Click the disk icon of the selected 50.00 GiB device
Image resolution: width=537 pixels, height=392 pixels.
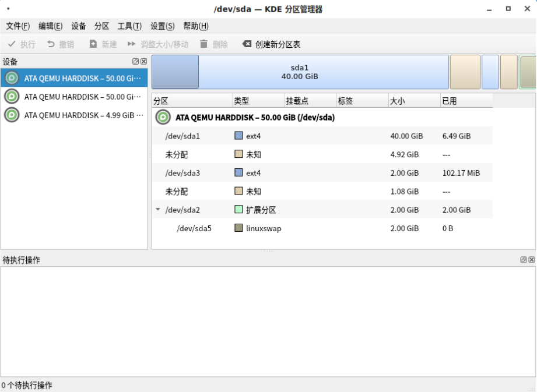pos(12,78)
